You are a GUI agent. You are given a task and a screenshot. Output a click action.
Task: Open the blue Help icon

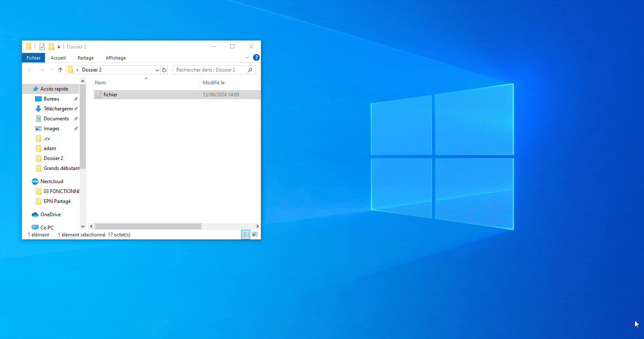[x=256, y=57]
